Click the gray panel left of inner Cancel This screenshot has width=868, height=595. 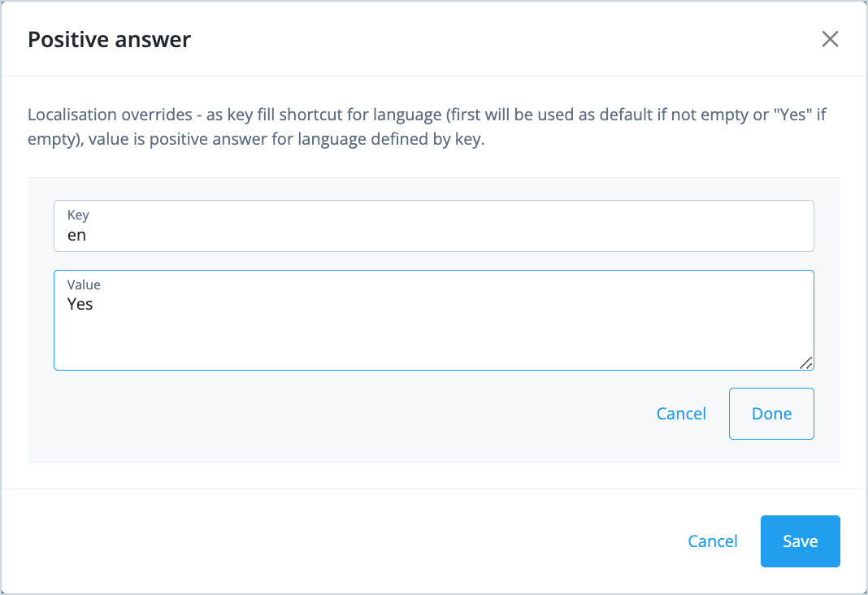(x=332, y=414)
